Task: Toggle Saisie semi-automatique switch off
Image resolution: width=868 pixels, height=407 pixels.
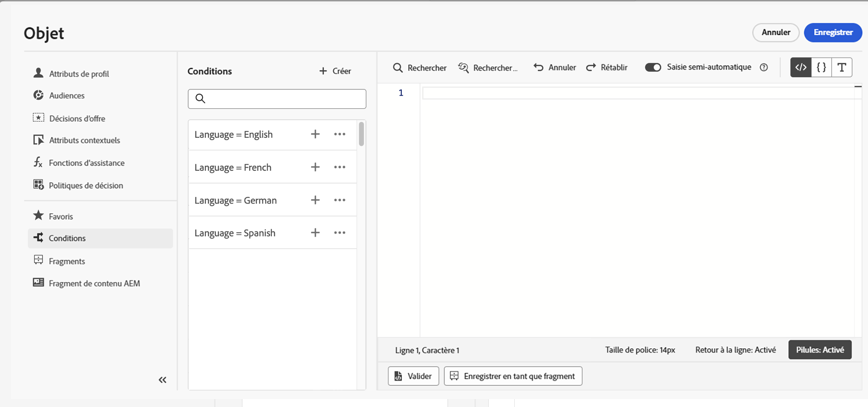Action: [x=653, y=68]
